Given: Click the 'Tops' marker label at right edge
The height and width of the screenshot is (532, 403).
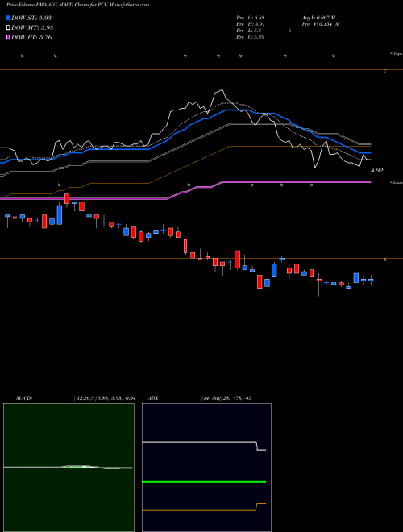Looking at the screenshot, I should (396, 54).
